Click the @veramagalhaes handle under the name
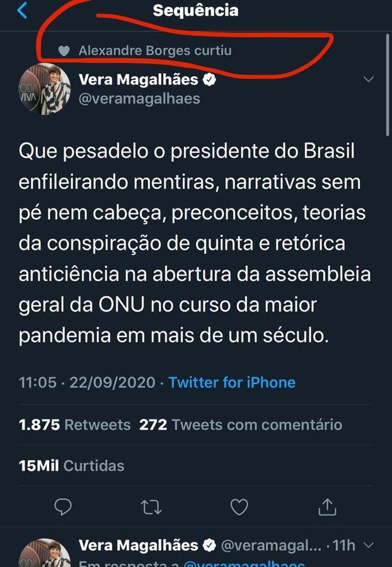 (x=139, y=98)
